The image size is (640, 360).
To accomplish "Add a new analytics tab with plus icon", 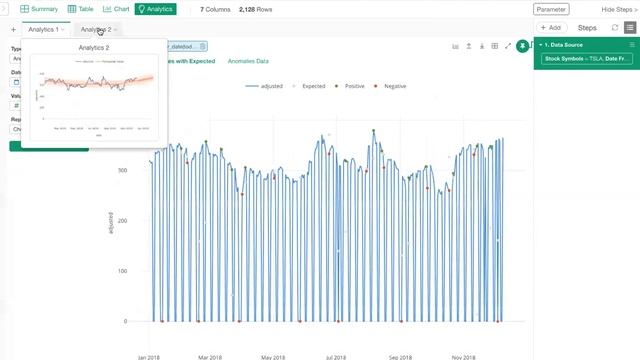I will coord(13,29).
